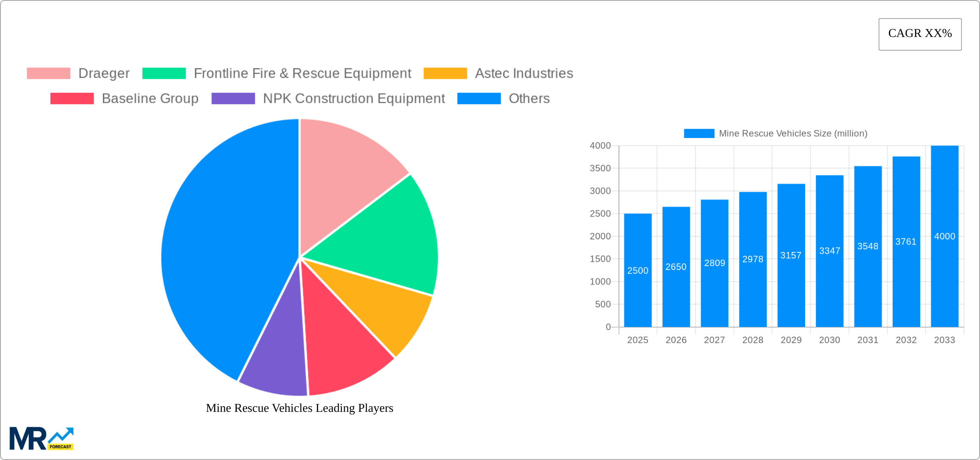Click the Others legend text label

(x=529, y=98)
